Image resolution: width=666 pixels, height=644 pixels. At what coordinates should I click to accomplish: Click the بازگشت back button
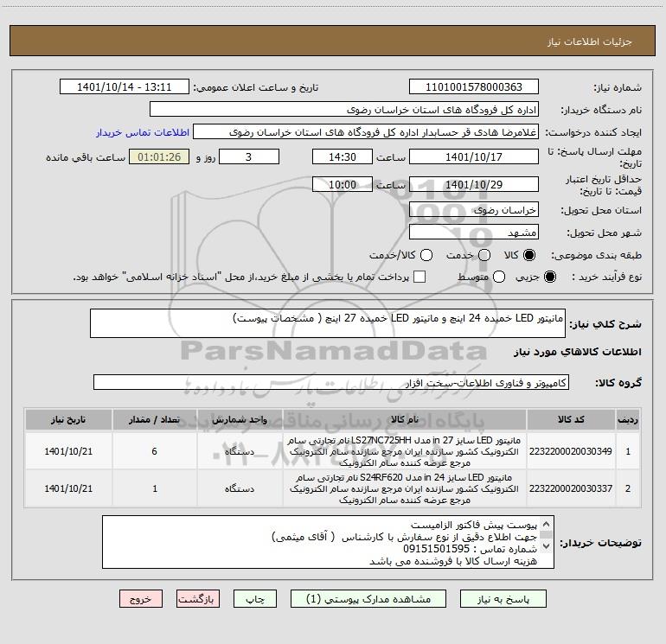[198, 599]
